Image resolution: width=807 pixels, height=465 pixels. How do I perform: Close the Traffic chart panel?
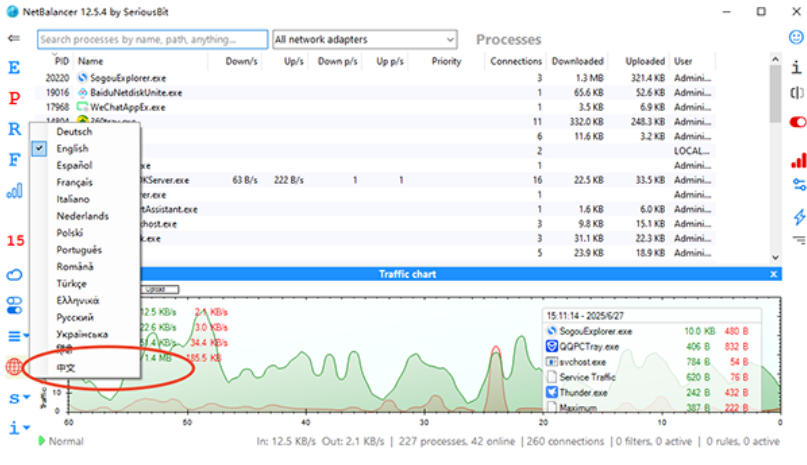774,273
